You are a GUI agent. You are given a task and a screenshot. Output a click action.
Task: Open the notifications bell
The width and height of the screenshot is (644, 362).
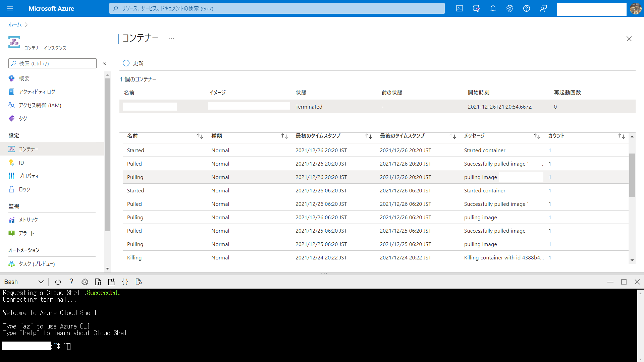tap(493, 8)
